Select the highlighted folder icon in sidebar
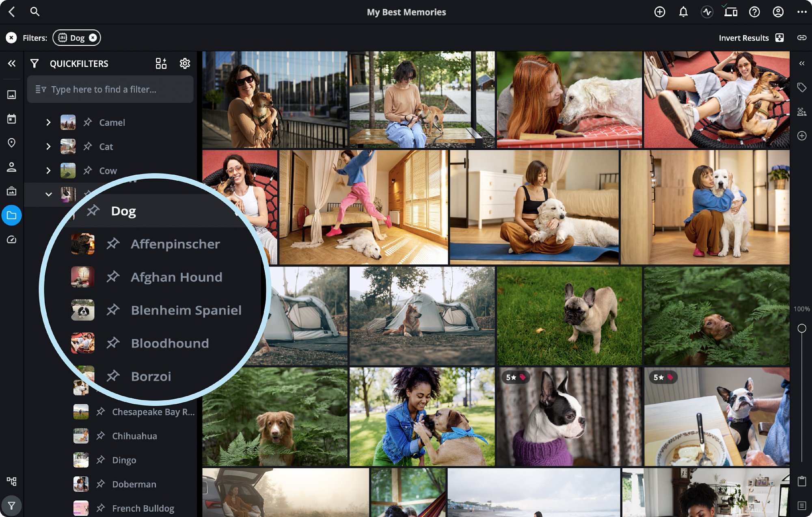812x517 pixels. (x=12, y=215)
